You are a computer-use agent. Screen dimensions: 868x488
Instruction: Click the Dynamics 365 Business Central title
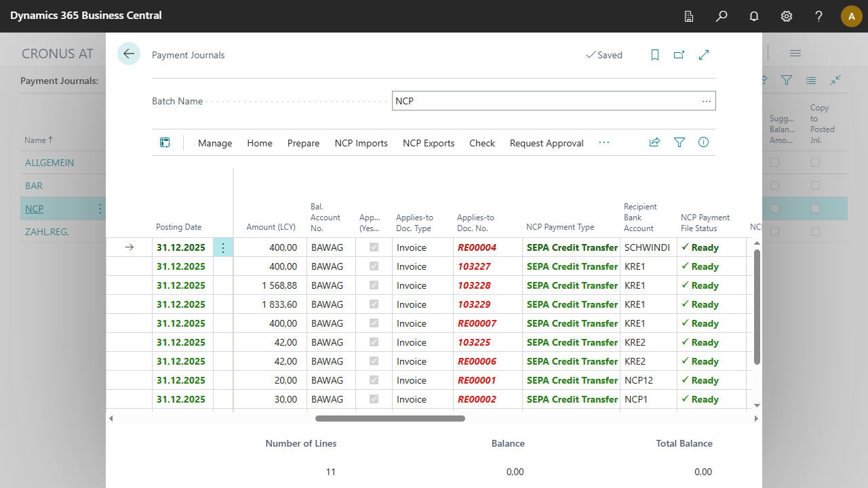click(x=85, y=15)
